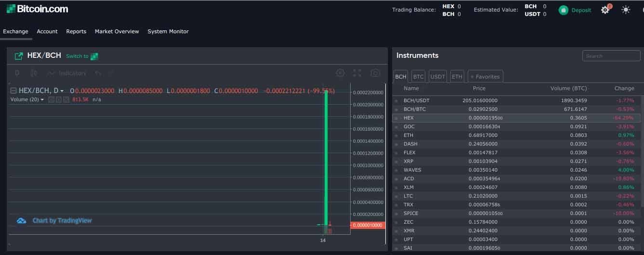Open the HEX/BCH, D symbol dropdown
The width and height of the screenshot is (644, 255).
coord(41,91)
